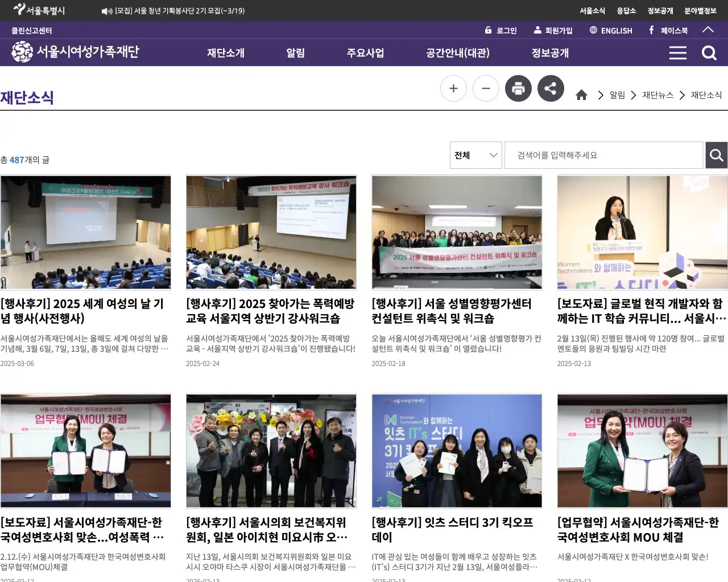Open the 2025 세계 여성의 날 thumbnail

86,232
